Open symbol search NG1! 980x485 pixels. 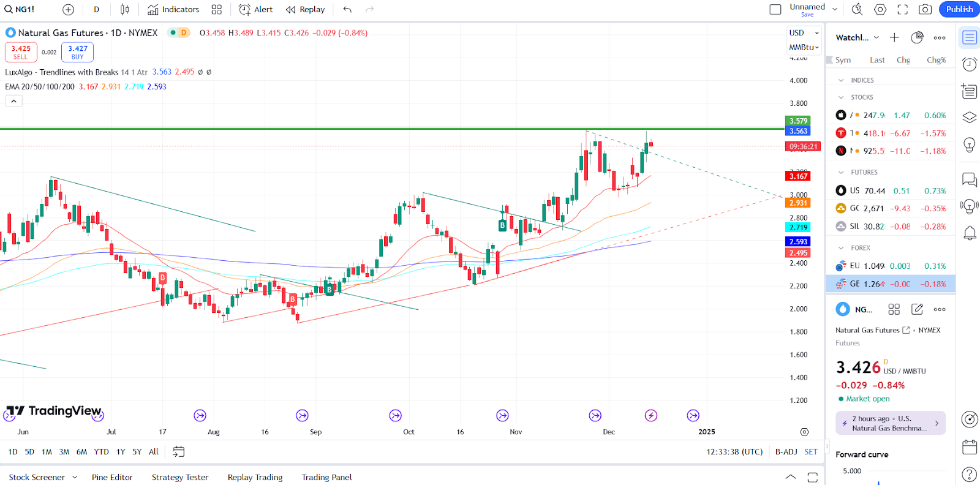[20, 9]
